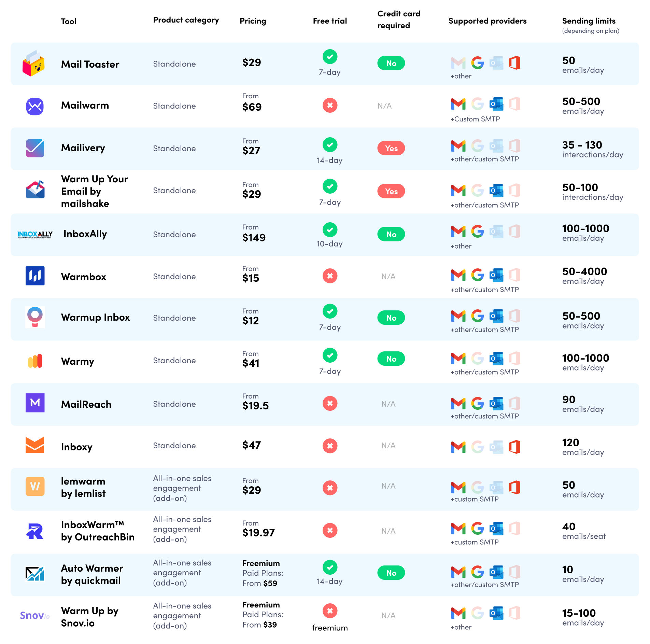This screenshot has height=644, width=650.
Task: Click the orange Inboxy envelope logo
Action: (x=35, y=445)
